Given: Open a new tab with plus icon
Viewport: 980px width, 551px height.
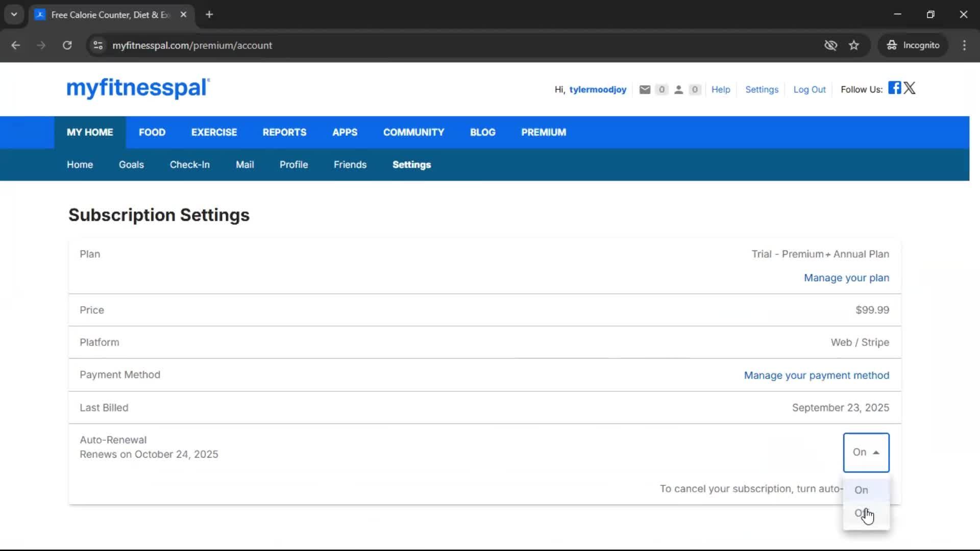Looking at the screenshot, I should (x=209, y=14).
